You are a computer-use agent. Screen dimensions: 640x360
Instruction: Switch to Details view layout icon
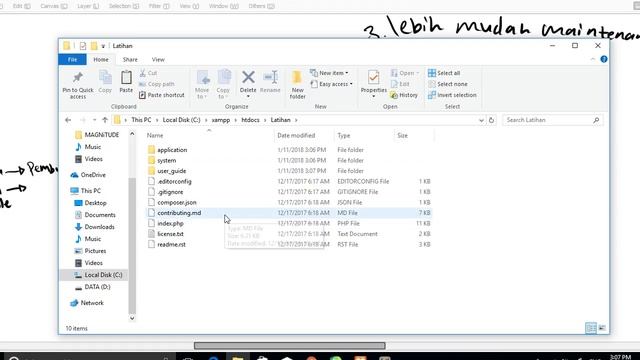pos(591,328)
